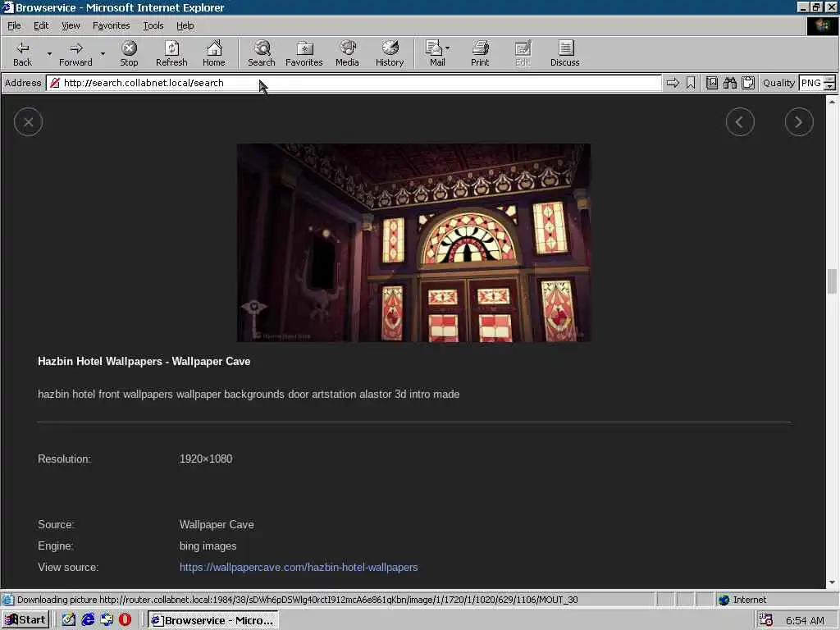The width and height of the screenshot is (840, 630).
Task: Click the system tray icon beside clock
Action: [766, 620]
